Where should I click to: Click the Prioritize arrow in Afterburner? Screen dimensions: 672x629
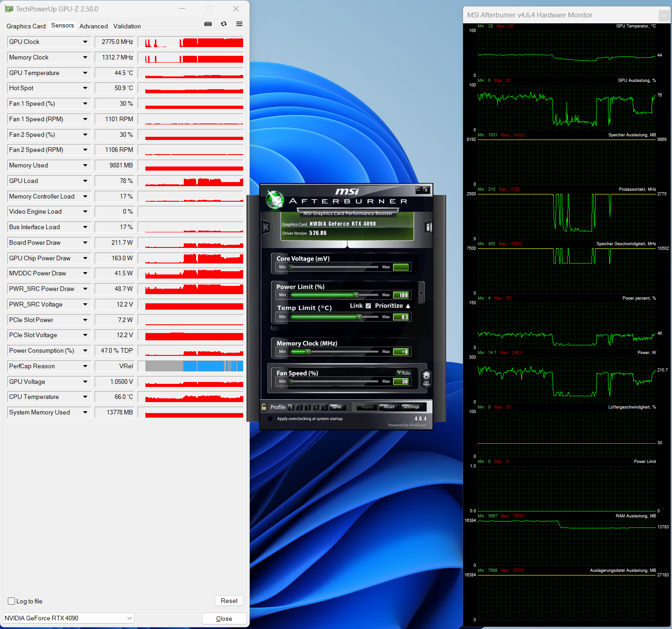click(x=408, y=306)
